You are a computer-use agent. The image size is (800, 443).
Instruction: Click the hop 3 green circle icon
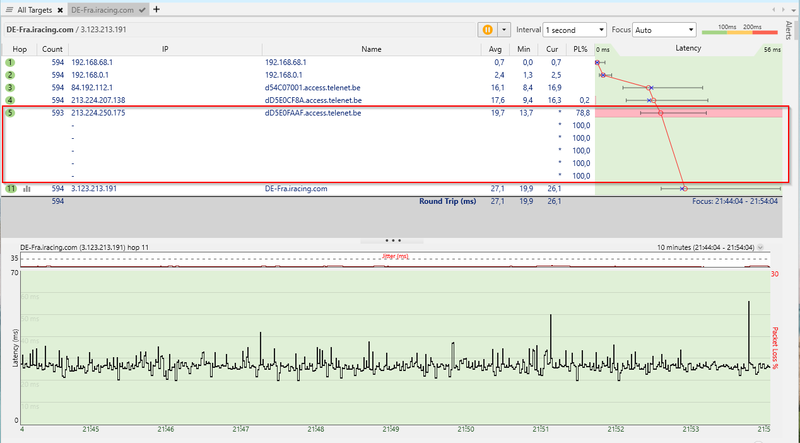click(10, 87)
